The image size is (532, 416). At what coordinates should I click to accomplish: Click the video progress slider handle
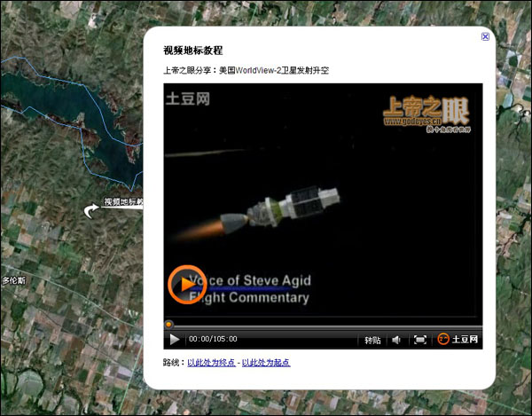[168, 325]
